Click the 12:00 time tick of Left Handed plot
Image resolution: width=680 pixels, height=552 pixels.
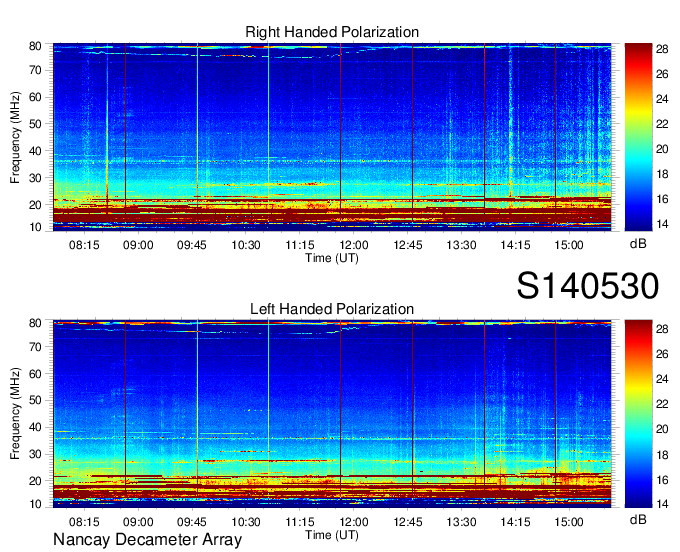pos(353,522)
